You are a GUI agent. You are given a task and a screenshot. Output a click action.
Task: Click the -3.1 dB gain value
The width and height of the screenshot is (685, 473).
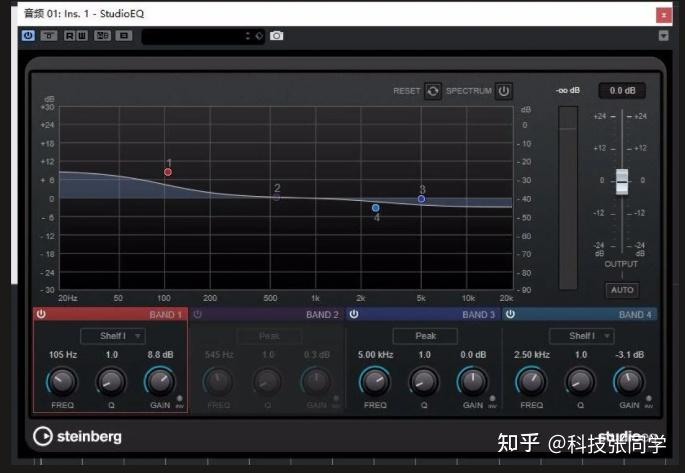tap(630, 355)
